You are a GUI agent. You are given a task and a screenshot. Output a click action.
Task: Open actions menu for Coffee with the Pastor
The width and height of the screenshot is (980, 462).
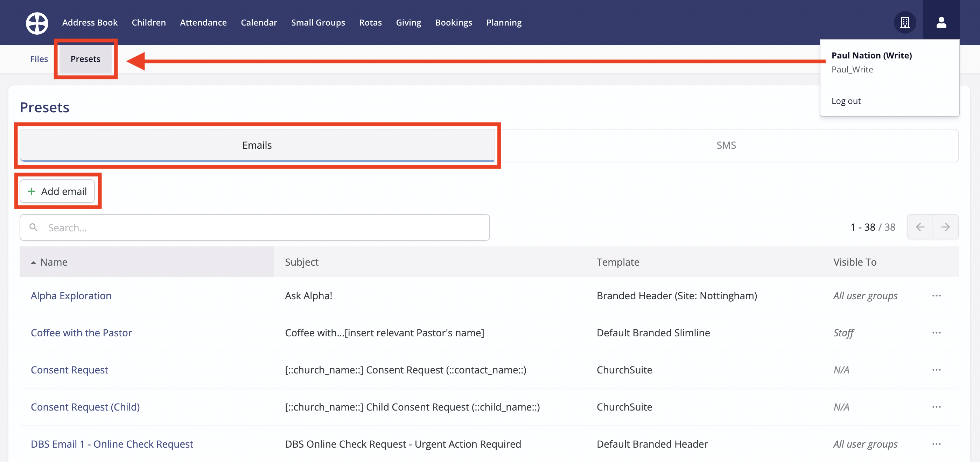tap(936, 332)
